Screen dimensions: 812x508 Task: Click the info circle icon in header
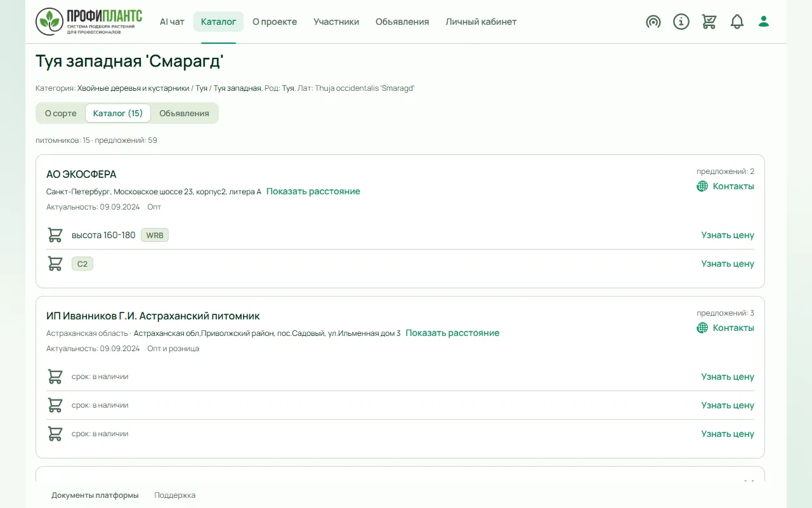coord(681,22)
